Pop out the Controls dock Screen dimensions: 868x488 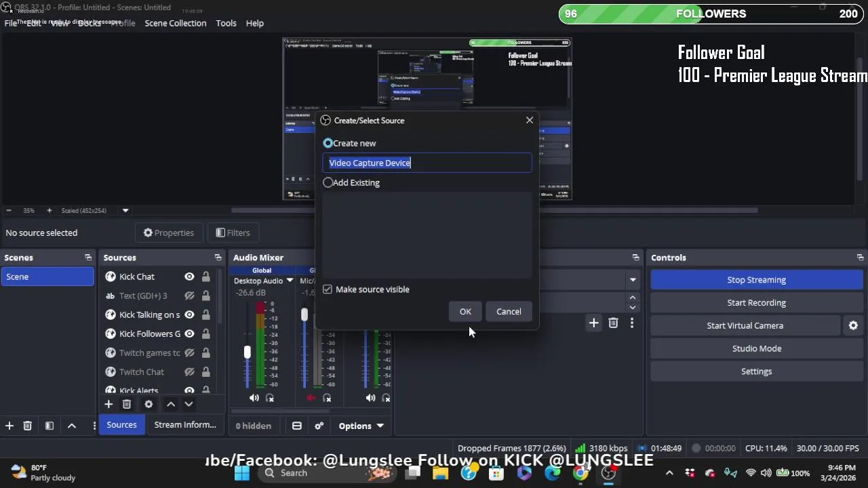[860, 258]
